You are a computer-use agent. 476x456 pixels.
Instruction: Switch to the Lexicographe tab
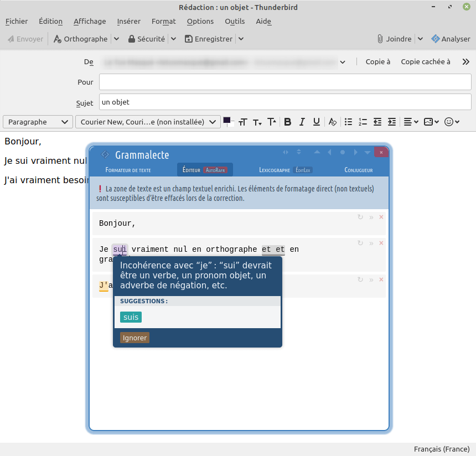tap(275, 170)
